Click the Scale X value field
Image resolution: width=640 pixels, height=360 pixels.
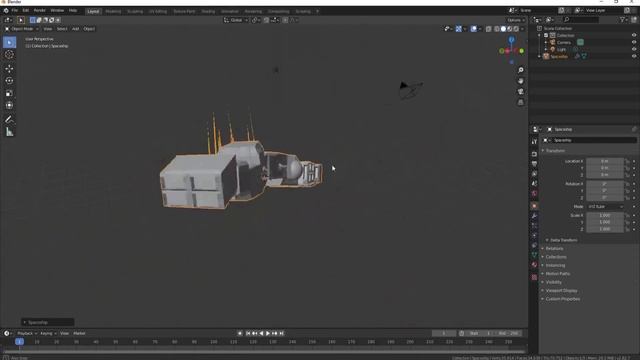[x=605, y=215]
